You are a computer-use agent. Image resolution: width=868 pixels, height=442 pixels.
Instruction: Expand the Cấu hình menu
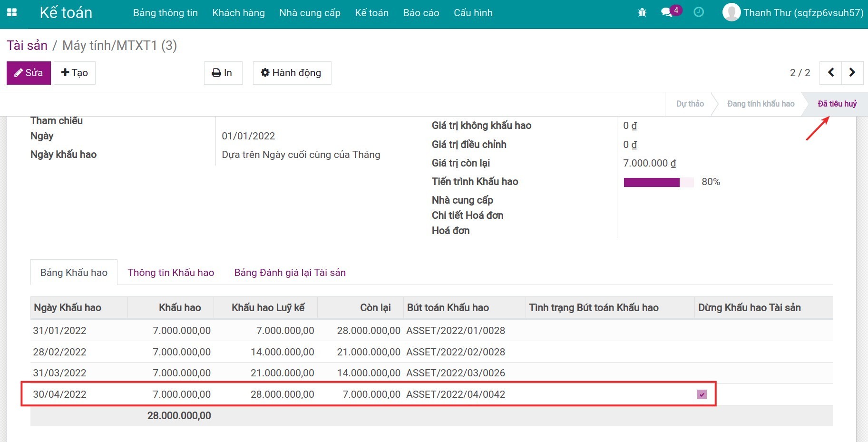pos(473,13)
